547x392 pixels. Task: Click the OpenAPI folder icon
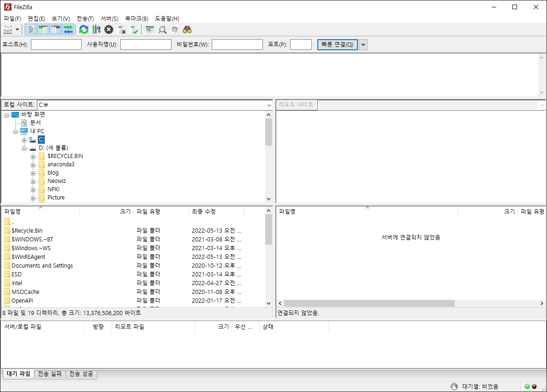(x=7, y=300)
